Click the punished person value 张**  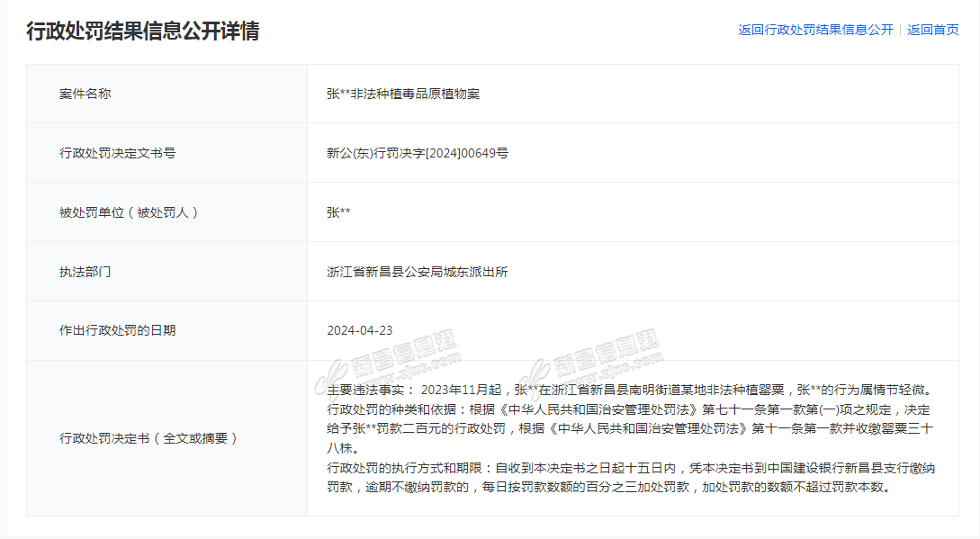point(338,212)
